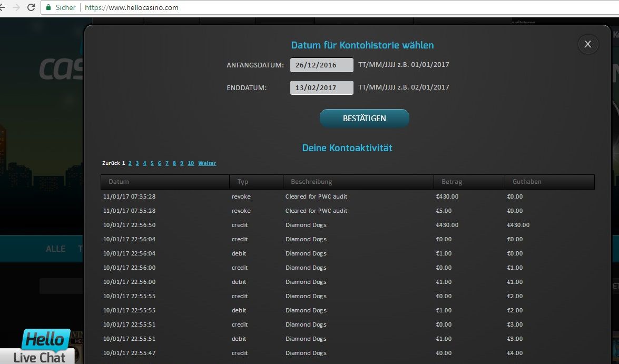
Task: Select the Zurück pagination label
Action: [111, 163]
